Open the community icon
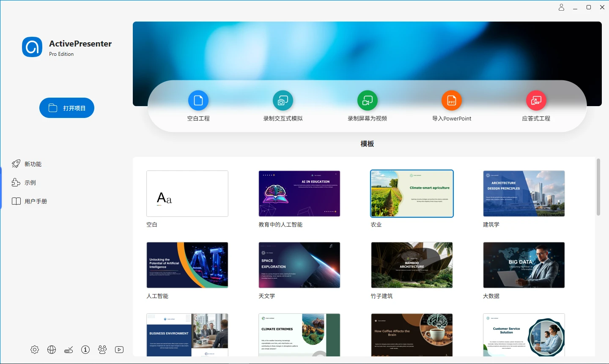Screen dimensions: 609x364 tap(102, 350)
